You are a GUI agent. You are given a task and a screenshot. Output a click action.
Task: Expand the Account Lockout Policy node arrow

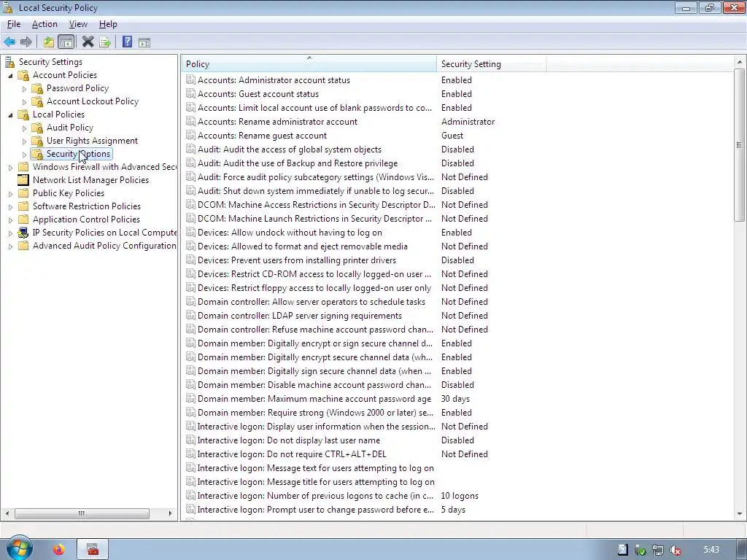click(24, 101)
